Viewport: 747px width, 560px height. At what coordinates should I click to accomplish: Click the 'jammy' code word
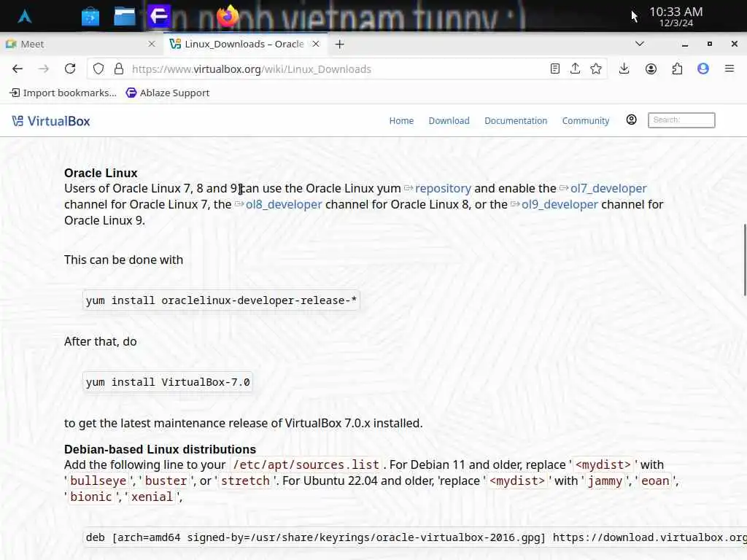(x=605, y=481)
